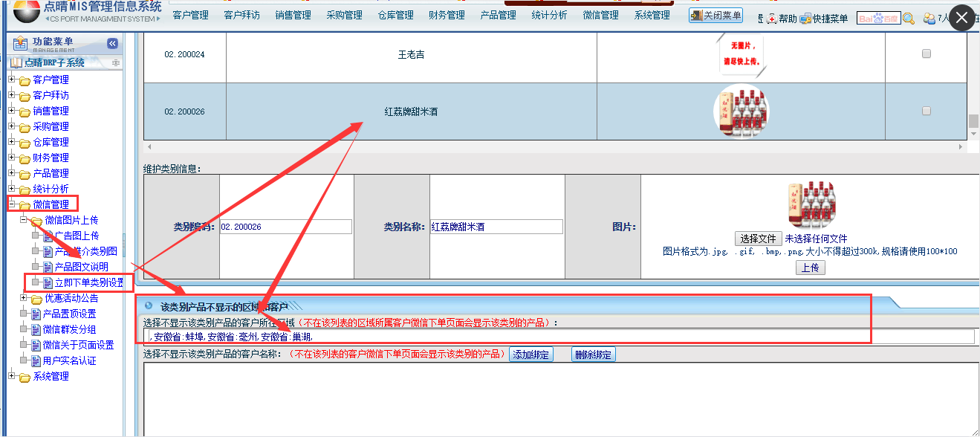Open 产品置顶设置 page in sidebar
Screen dimensions: 980x437
[69, 314]
